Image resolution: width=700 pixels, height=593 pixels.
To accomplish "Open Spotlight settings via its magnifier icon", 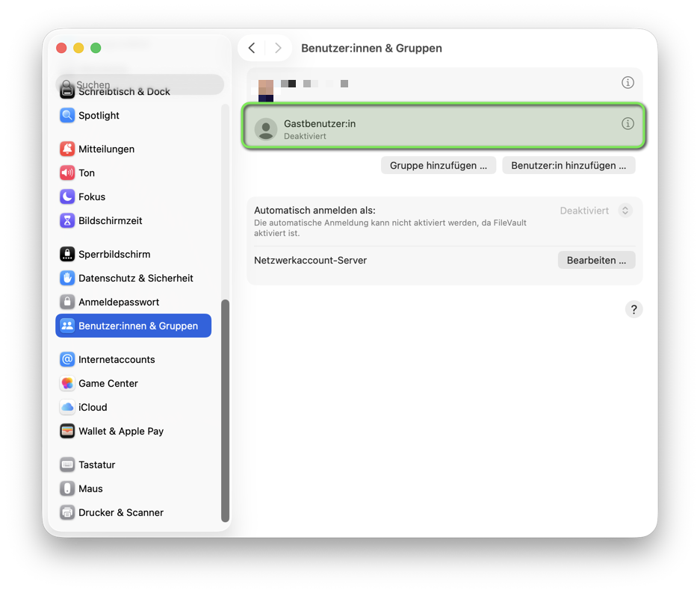I will click(x=67, y=116).
